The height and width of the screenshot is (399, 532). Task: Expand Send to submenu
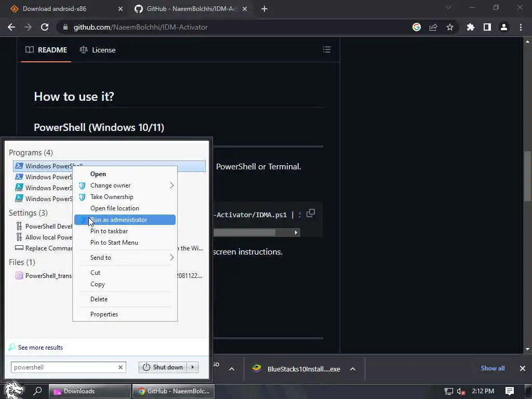pyautogui.click(x=125, y=258)
